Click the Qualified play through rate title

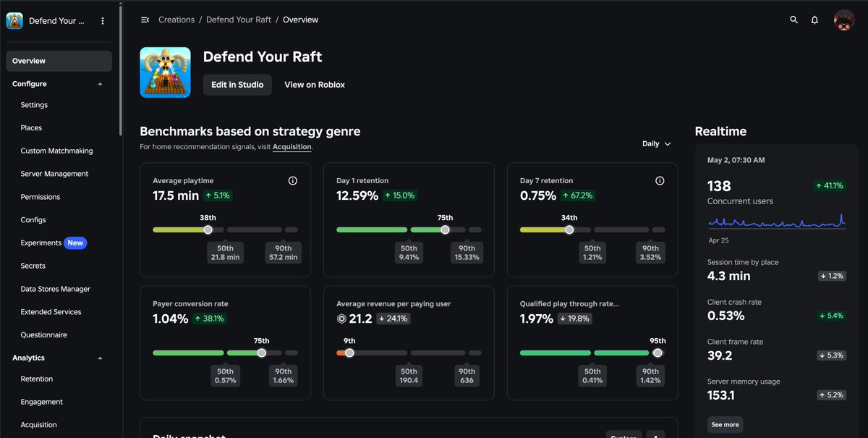[x=569, y=304]
